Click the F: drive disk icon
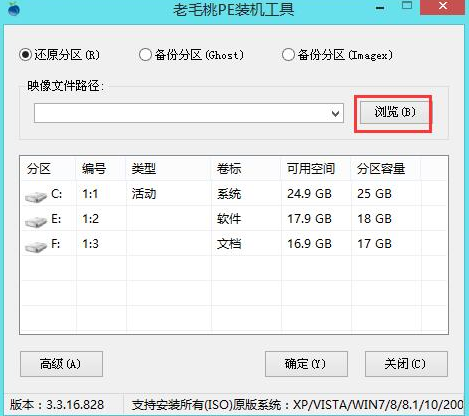Screen dimensions: 469x416 [36, 247]
